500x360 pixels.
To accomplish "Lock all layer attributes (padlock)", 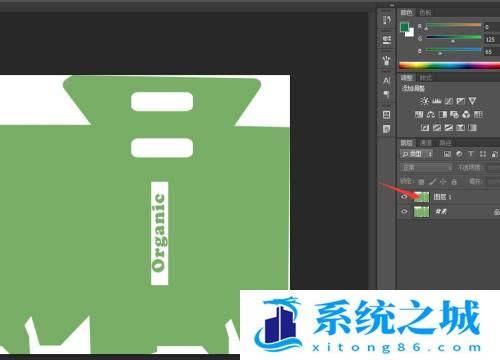I will point(454,182).
